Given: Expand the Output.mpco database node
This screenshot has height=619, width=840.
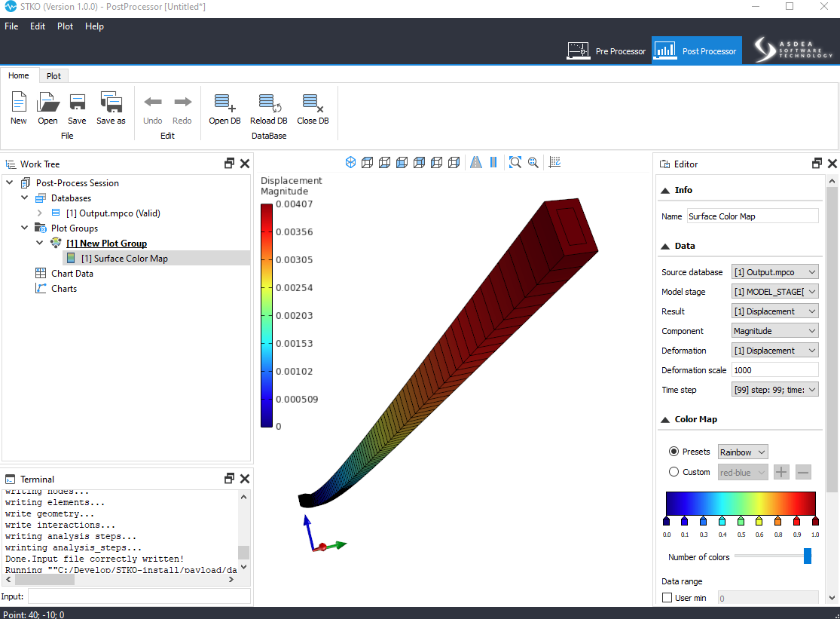Looking at the screenshot, I should pos(40,213).
